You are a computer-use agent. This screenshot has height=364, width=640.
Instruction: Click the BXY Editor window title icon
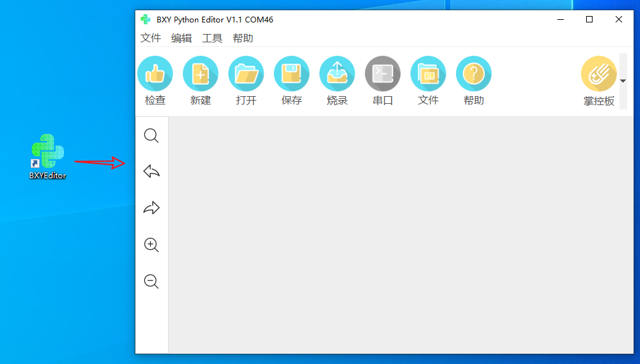pyautogui.click(x=146, y=19)
